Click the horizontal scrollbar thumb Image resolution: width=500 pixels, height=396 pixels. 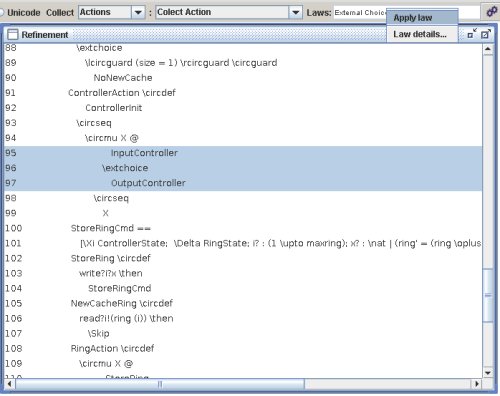tap(160, 384)
